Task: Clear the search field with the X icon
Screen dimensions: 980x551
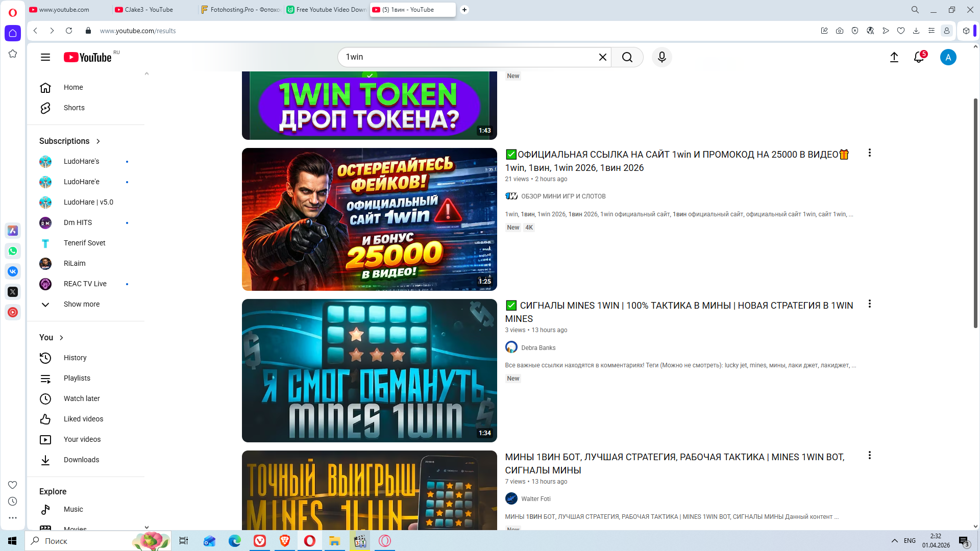Action: pyautogui.click(x=602, y=57)
